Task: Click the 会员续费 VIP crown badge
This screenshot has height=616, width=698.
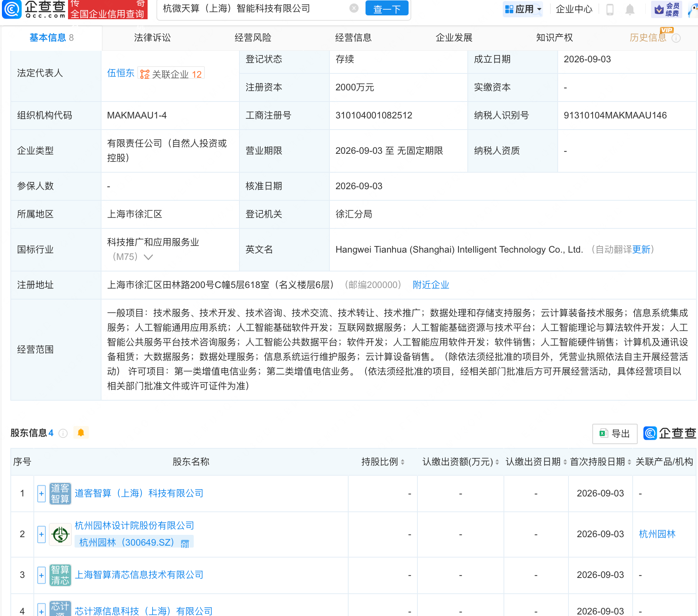Action: [x=666, y=10]
